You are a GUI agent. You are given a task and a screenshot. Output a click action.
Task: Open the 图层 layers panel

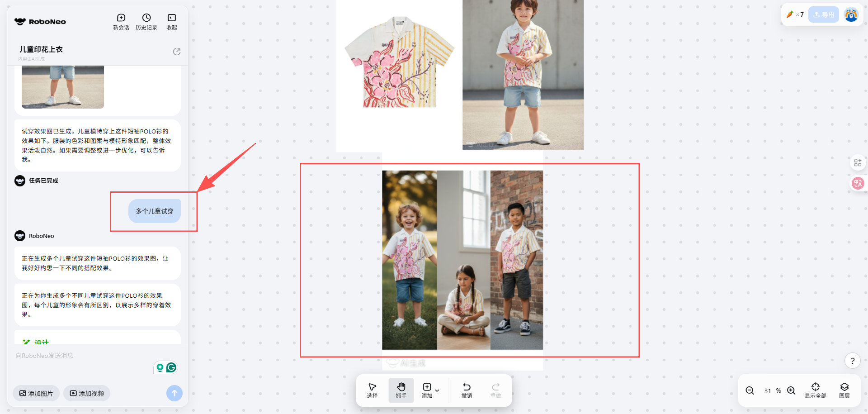(x=844, y=390)
